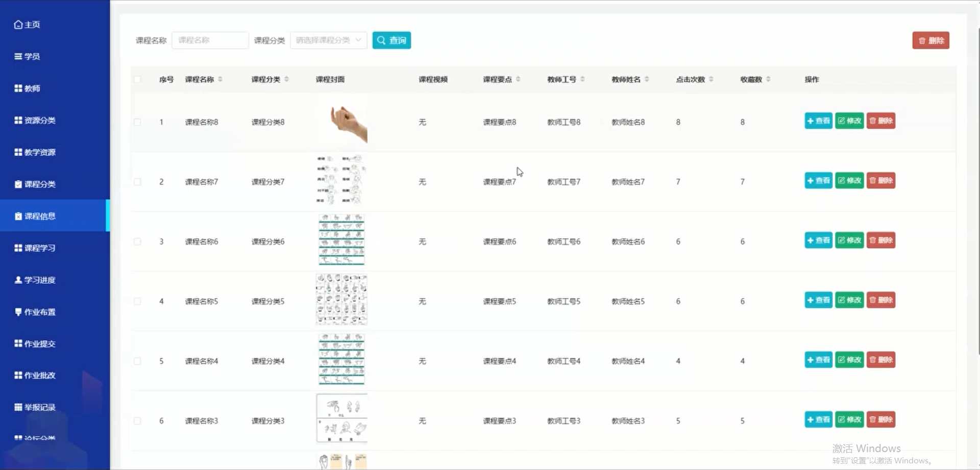Check the checkbox for 课程名称5 row
The width and height of the screenshot is (980, 470).
tap(137, 301)
